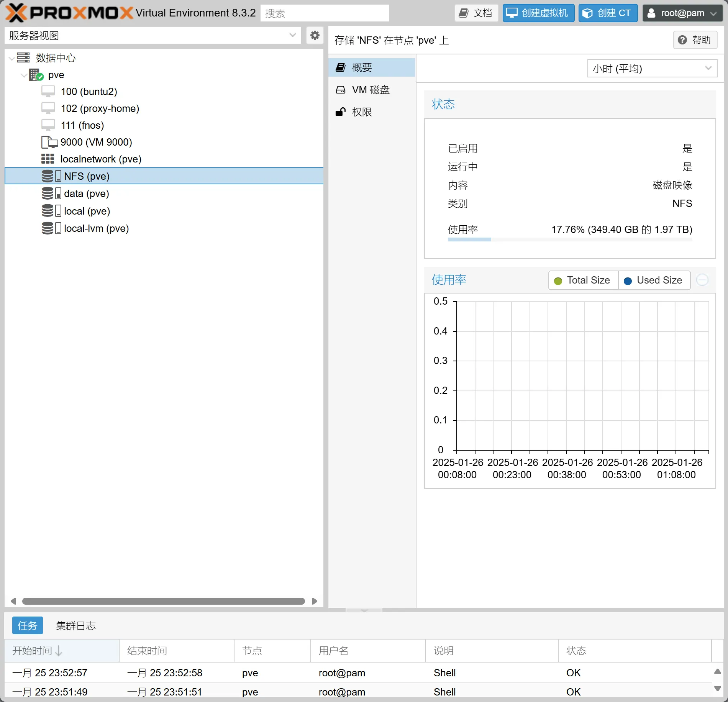Select the 9000 (VM 9000) template icon
The height and width of the screenshot is (702, 728).
(49, 143)
